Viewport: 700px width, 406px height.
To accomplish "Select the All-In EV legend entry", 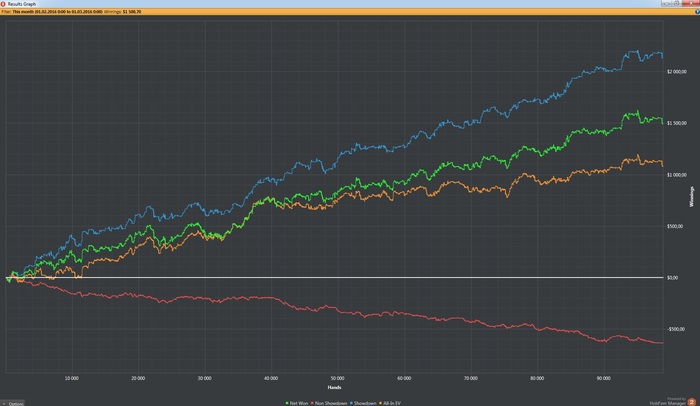I will click(390, 403).
